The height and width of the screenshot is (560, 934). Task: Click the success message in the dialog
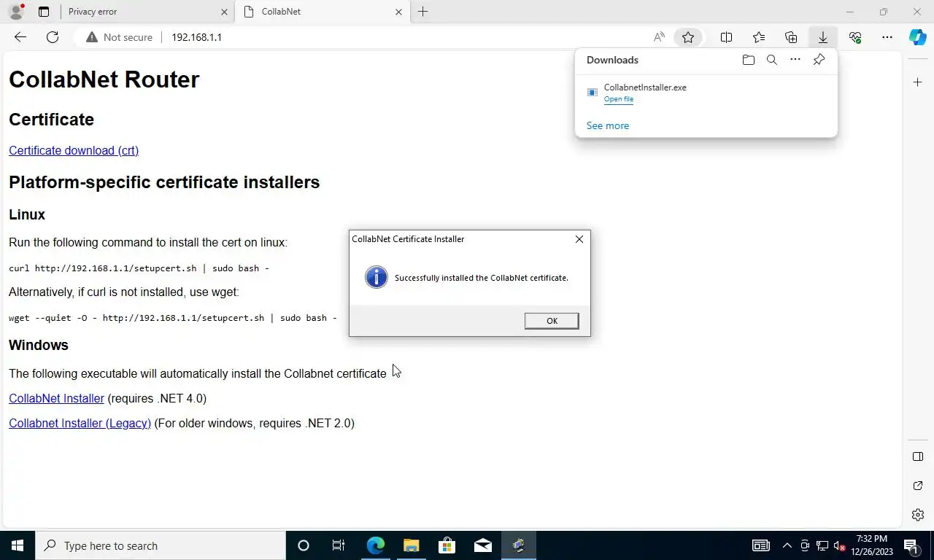tap(482, 278)
